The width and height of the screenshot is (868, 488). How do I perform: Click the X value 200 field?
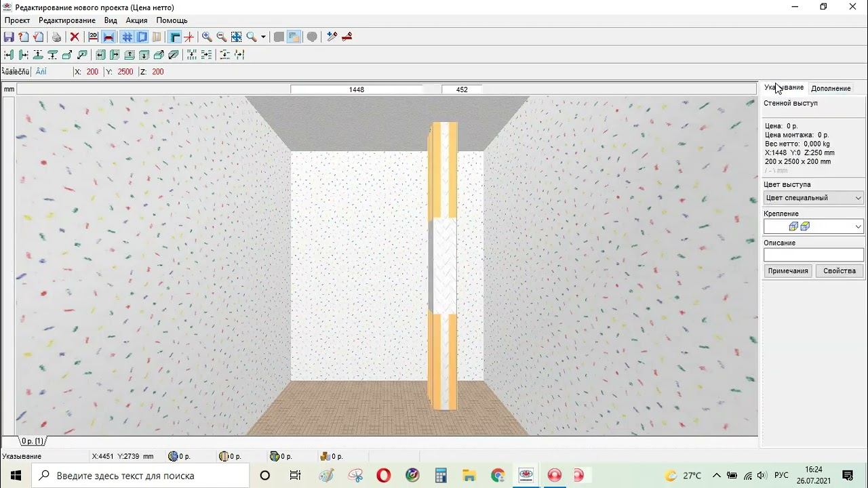[92, 72]
